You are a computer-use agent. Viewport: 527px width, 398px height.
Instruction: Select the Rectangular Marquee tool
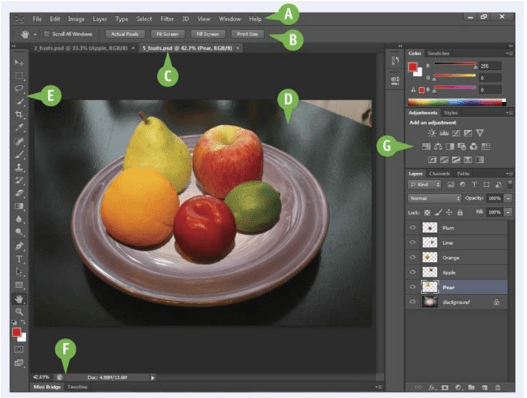coord(19,76)
